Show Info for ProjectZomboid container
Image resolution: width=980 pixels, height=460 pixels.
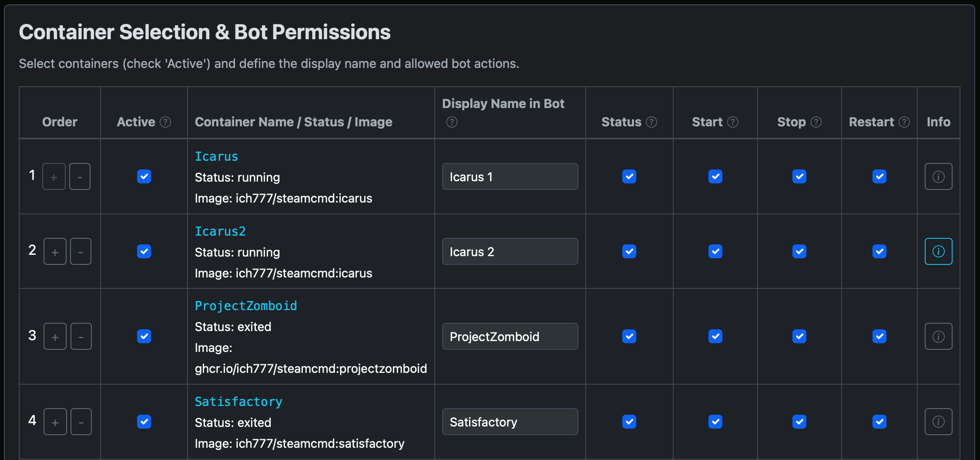click(938, 336)
